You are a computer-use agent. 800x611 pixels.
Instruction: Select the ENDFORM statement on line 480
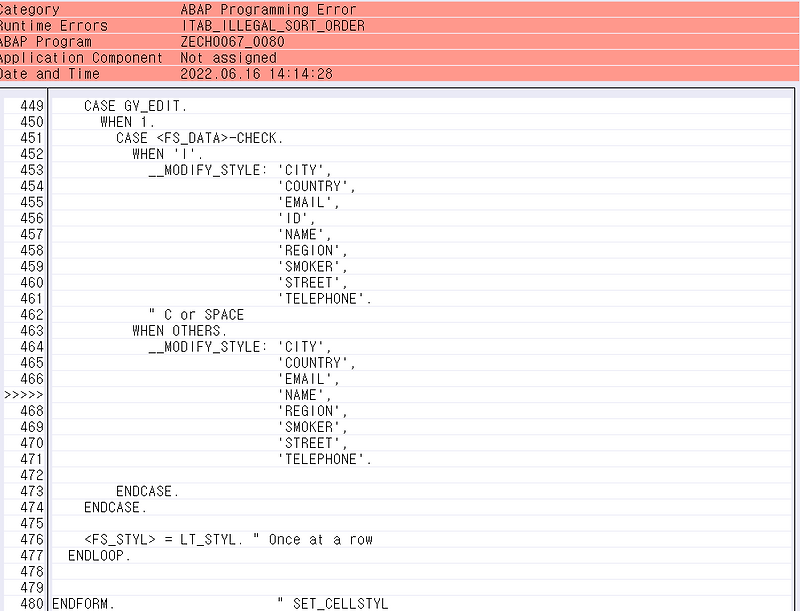point(80,603)
